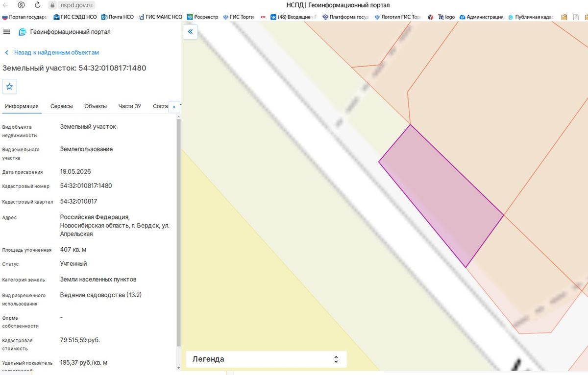Screen dimensions: 588x375
Task: Switch to the Объекты tab
Action: point(96,106)
